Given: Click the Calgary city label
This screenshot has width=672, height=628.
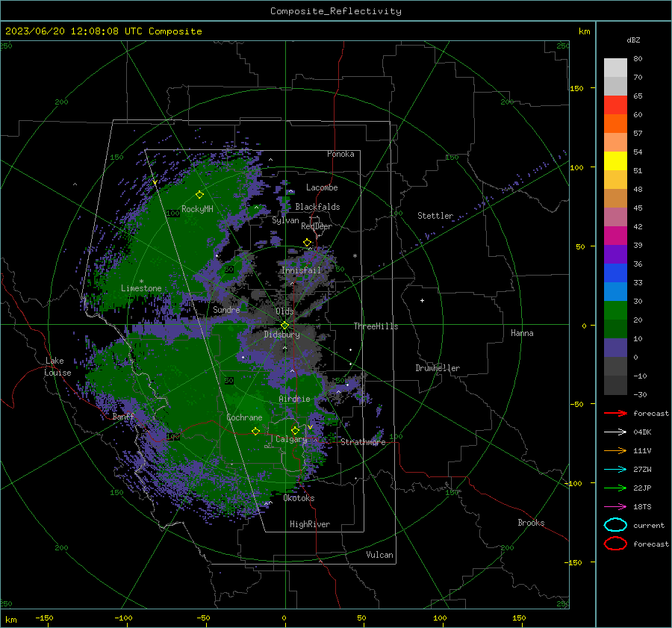Looking at the screenshot, I should pyautogui.click(x=291, y=439).
